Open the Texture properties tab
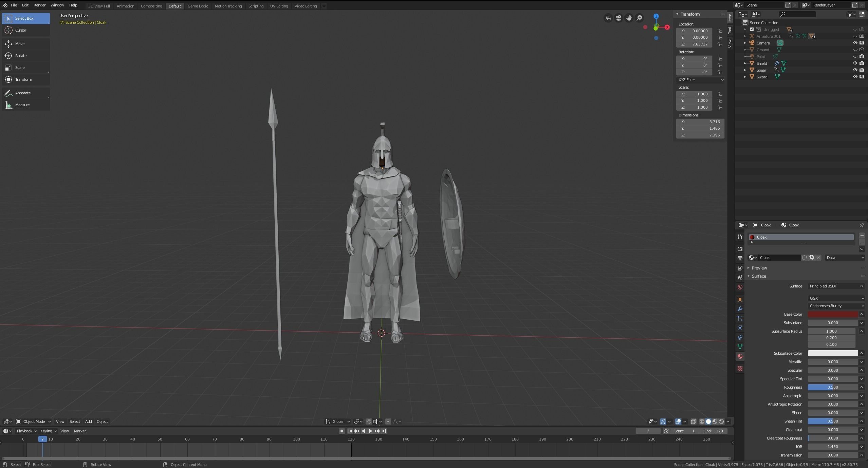Image resolution: width=868 pixels, height=468 pixels. [x=740, y=369]
